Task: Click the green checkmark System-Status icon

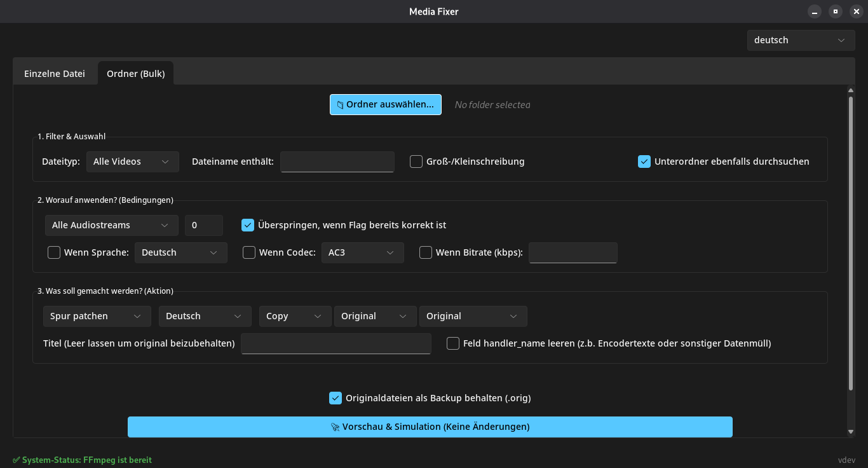Action: (17, 460)
